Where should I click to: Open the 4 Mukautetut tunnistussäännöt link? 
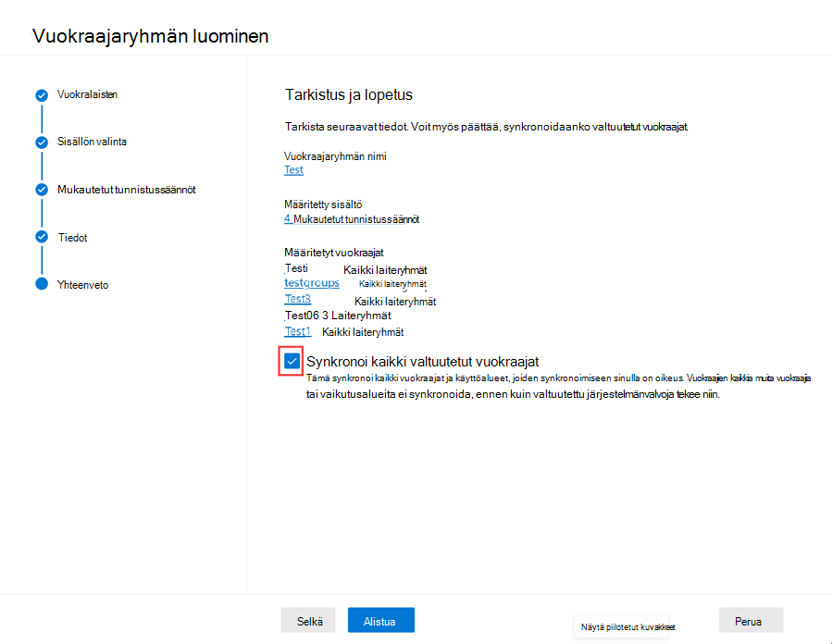[x=352, y=219]
